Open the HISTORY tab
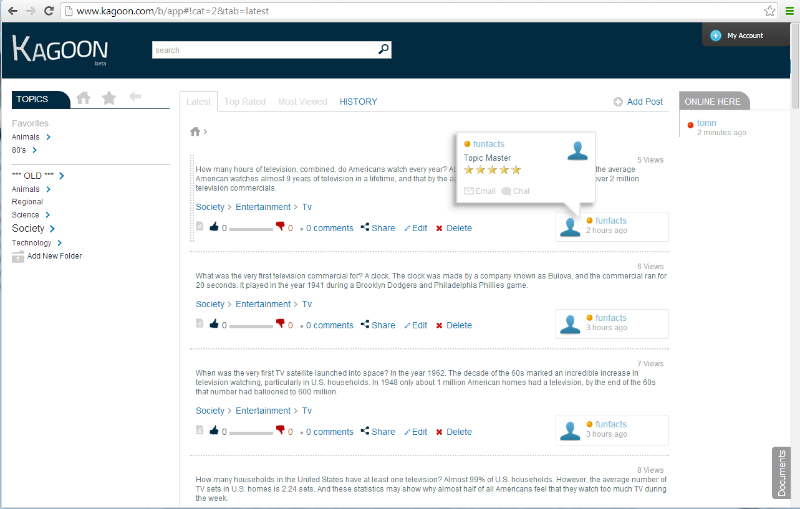The width and height of the screenshot is (800, 509). pos(358,102)
